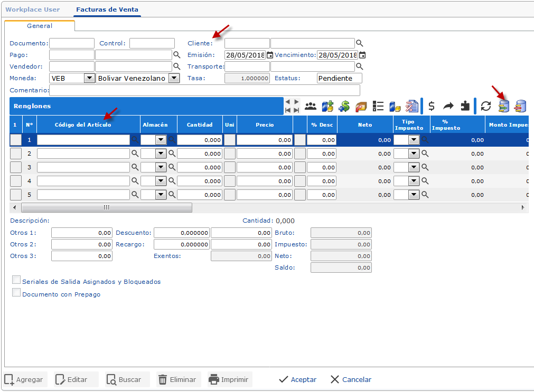
Task: Click database icon with green arrow
Action: click(x=503, y=106)
